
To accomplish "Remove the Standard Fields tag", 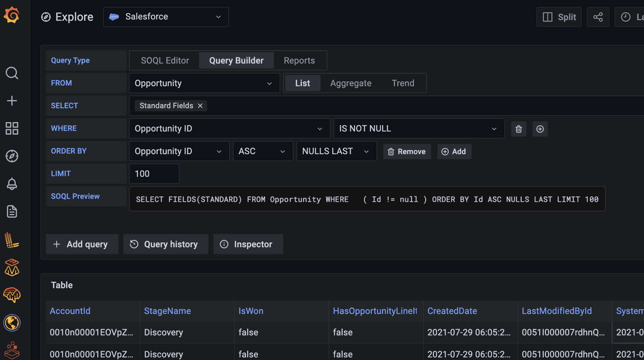I will [x=200, y=106].
